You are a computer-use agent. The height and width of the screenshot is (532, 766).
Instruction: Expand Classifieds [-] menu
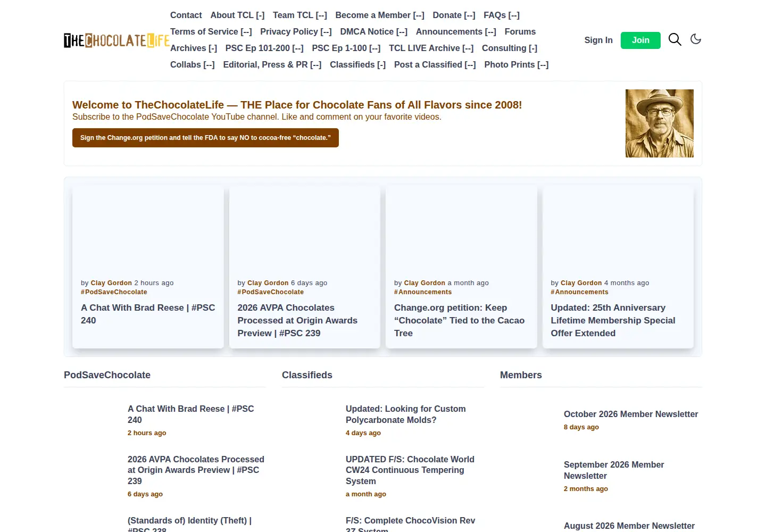[358, 65]
